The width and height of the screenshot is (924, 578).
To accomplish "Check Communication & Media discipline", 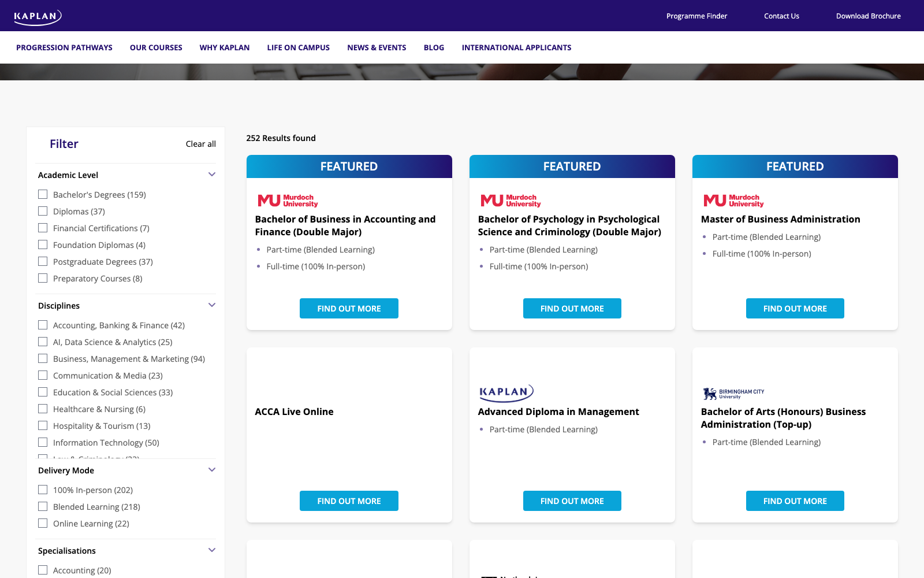I will point(43,375).
